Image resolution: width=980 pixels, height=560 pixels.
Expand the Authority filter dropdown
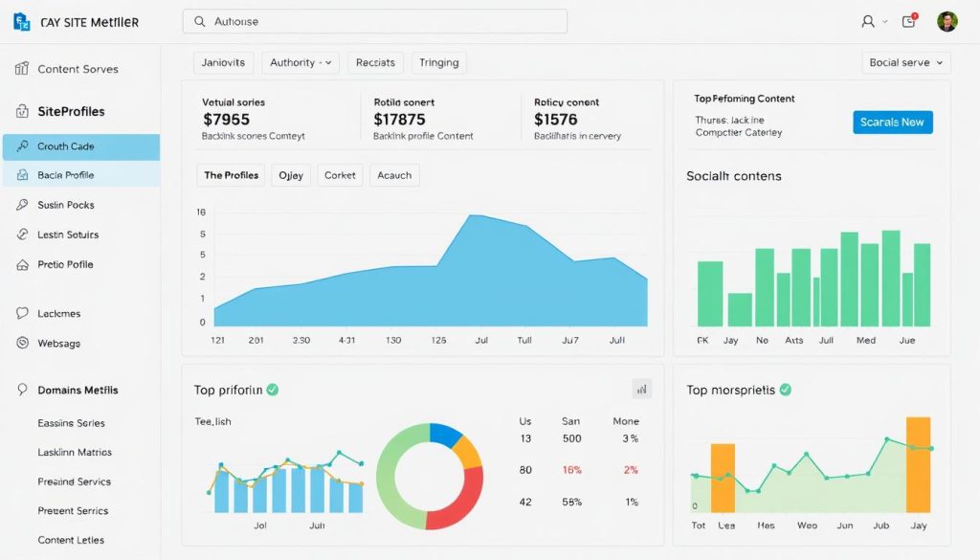click(x=301, y=62)
